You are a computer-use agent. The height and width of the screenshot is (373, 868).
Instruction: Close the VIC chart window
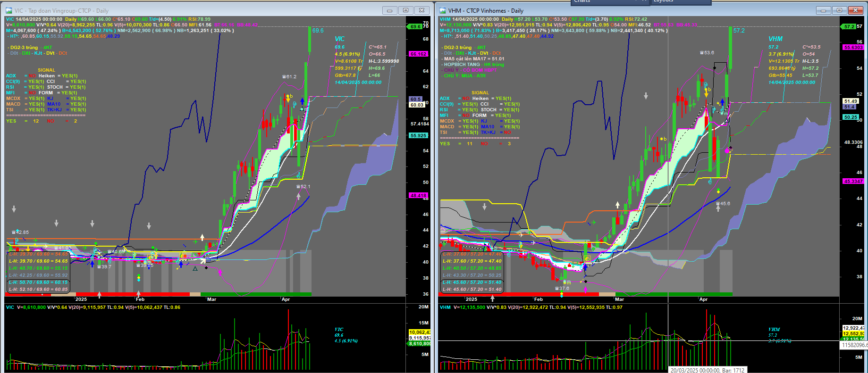coord(422,10)
